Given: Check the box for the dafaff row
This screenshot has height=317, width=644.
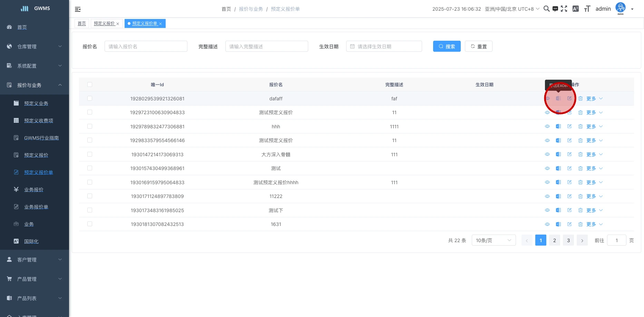Looking at the screenshot, I should 90,99.
